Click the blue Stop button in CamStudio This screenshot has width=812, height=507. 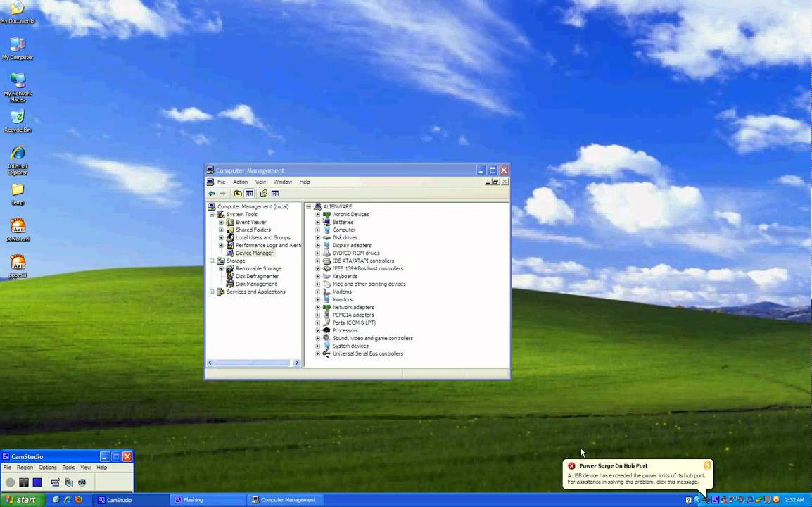coord(37,482)
